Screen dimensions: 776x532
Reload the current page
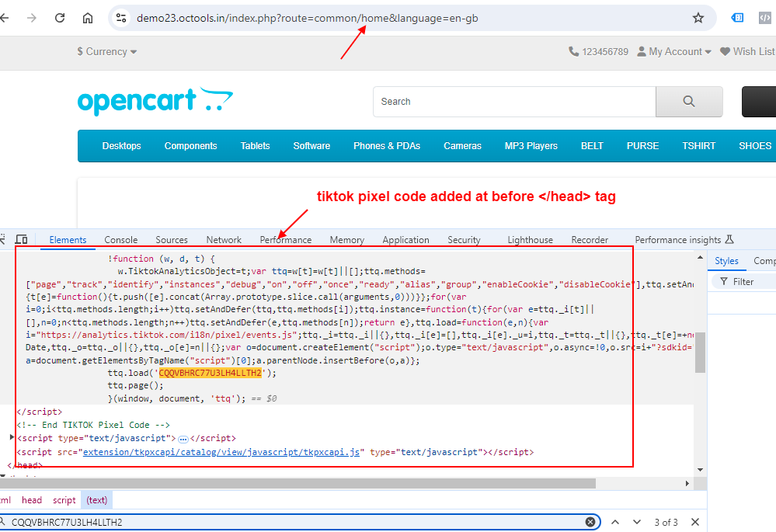pyautogui.click(x=60, y=19)
